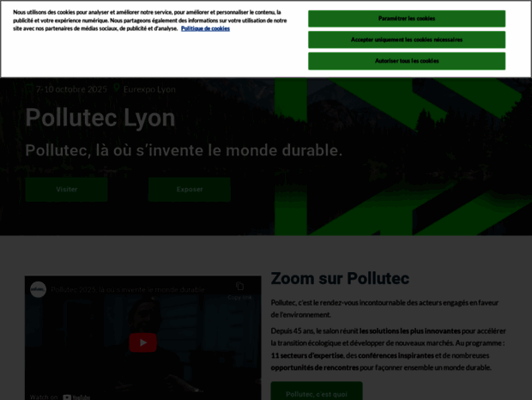
Task: Play the Pollutec 2025 YouTube video
Action: (x=142, y=342)
